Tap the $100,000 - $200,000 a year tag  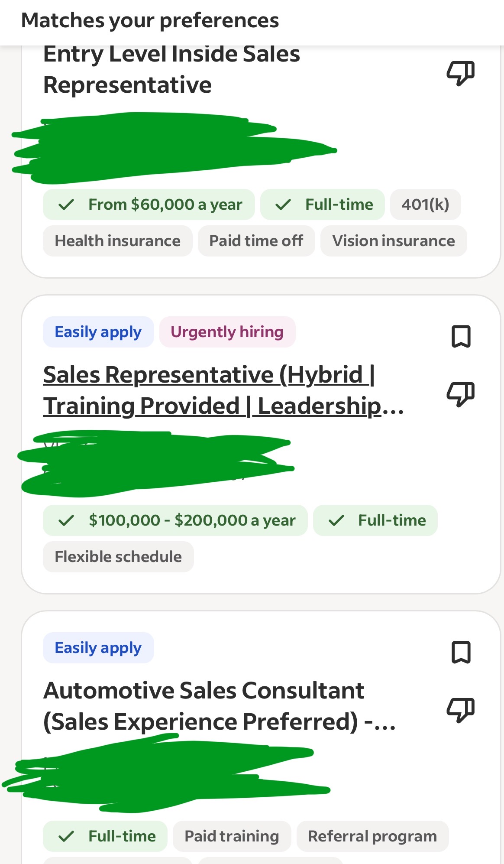(175, 520)
